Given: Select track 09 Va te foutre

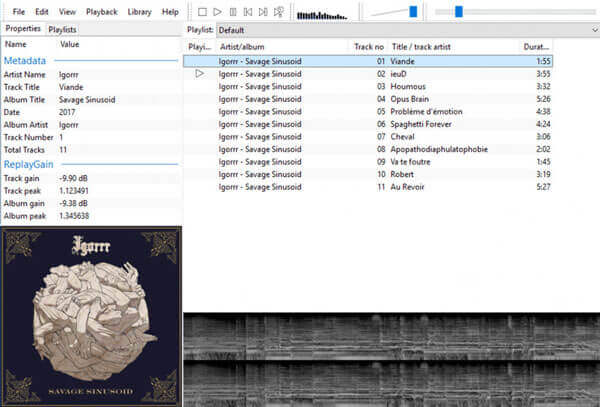Looking at the screenshot, I should [x=368, y=162].
